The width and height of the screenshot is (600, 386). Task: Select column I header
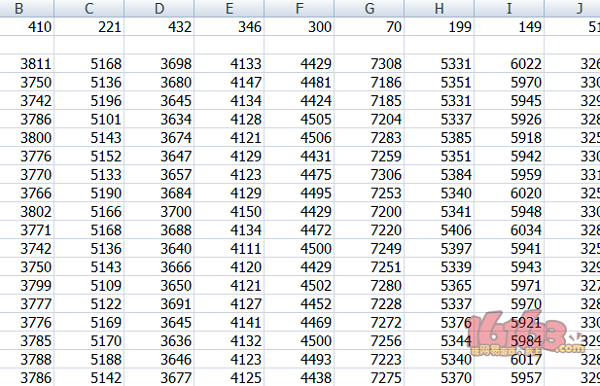coord(509,8)
